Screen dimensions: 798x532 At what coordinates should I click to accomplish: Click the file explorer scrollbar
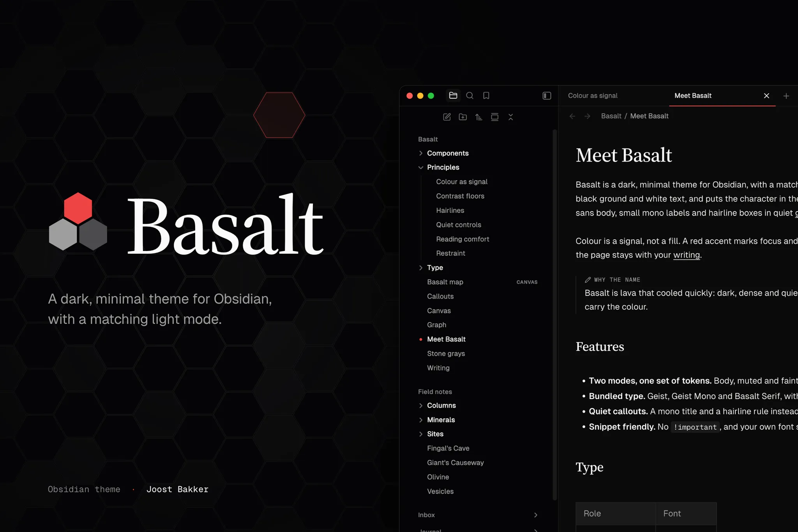click(x=555, y=314)
